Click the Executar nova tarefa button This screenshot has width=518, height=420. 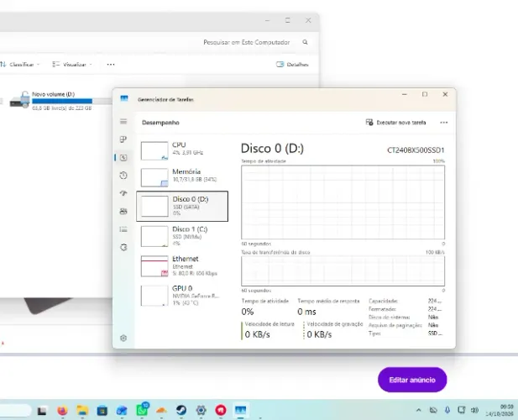[395, 123]
